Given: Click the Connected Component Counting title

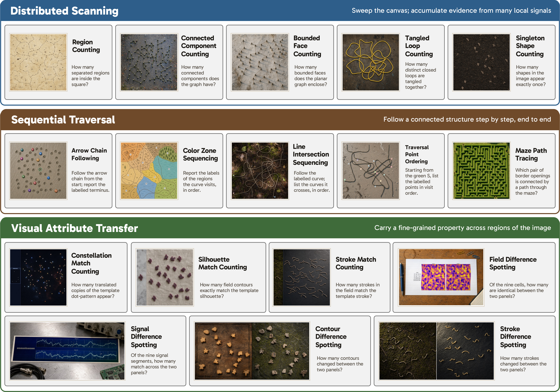Looking at the screenshot, I should [199, 46].
